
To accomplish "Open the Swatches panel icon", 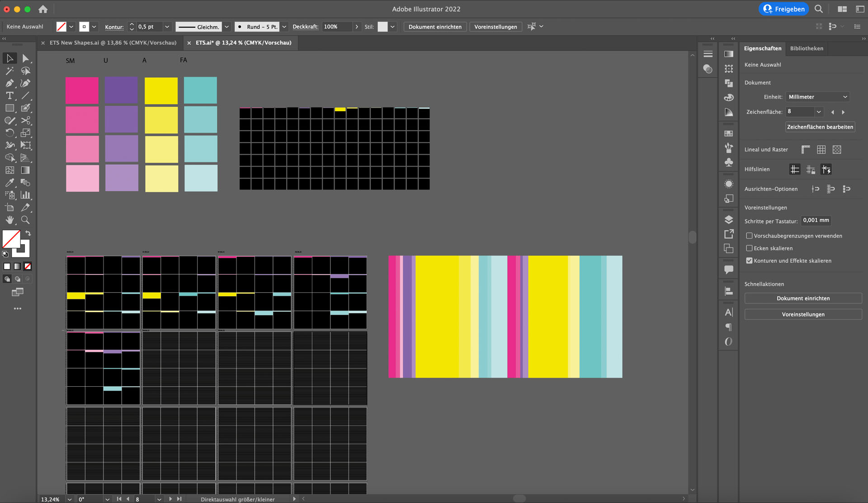I will [729, 133].
